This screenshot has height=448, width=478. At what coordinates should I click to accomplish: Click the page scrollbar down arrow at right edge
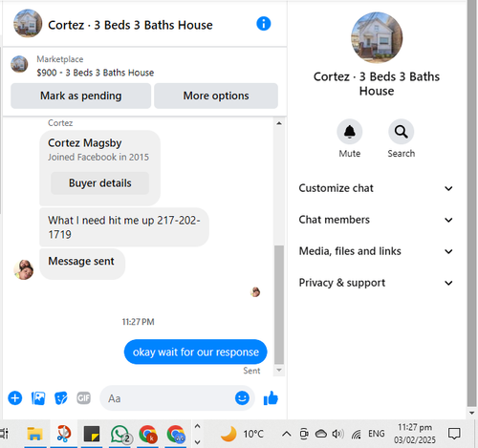pos(472,413)
